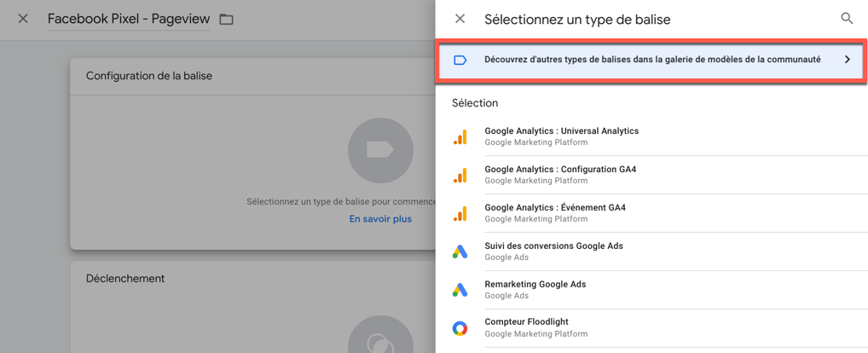Click the large tag placeholder in Configuration de la balise
The width and height of the screenshot is (868, 353).
point(380,150)
